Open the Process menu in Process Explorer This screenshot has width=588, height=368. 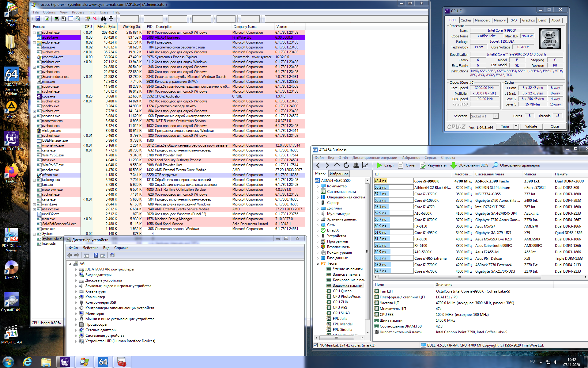coord(78,12)
